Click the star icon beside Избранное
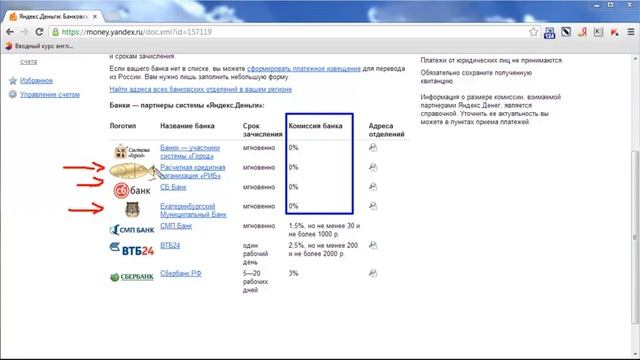640x360 pixels. 13,81
